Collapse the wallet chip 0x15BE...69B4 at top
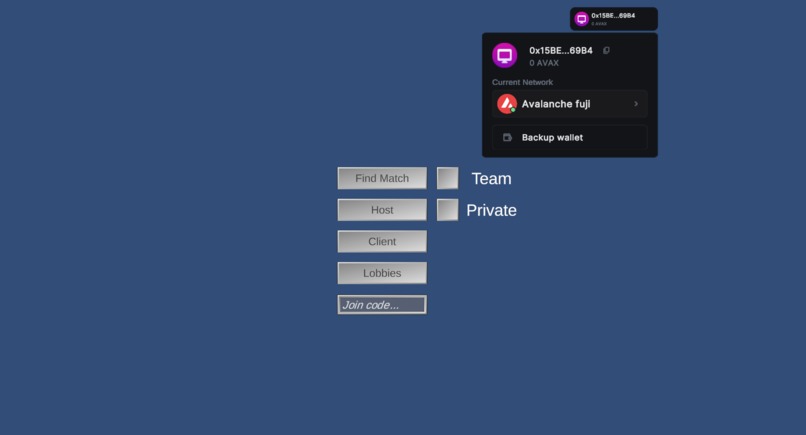Screen dimensions: 806x435 [614, 19]
